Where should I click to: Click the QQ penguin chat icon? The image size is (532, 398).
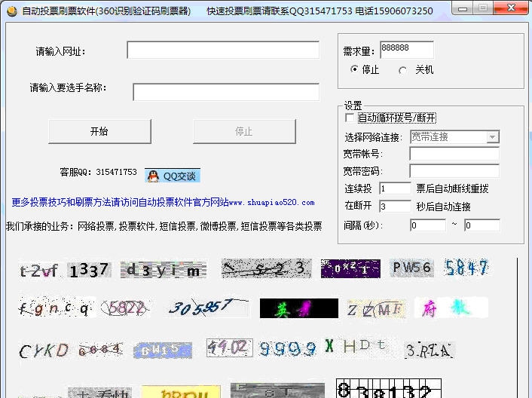(154, 176)
